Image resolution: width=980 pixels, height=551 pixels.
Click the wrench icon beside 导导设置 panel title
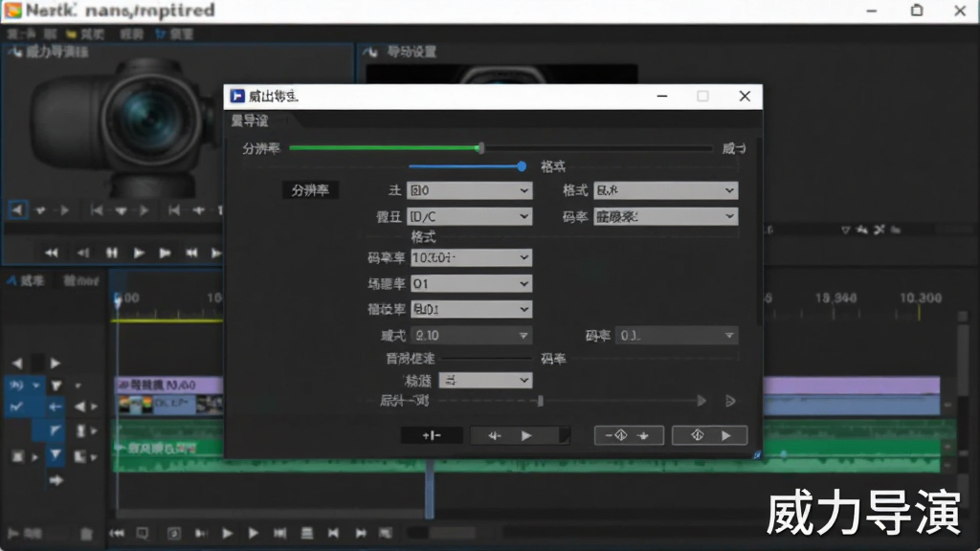click(x=370, y=52)
